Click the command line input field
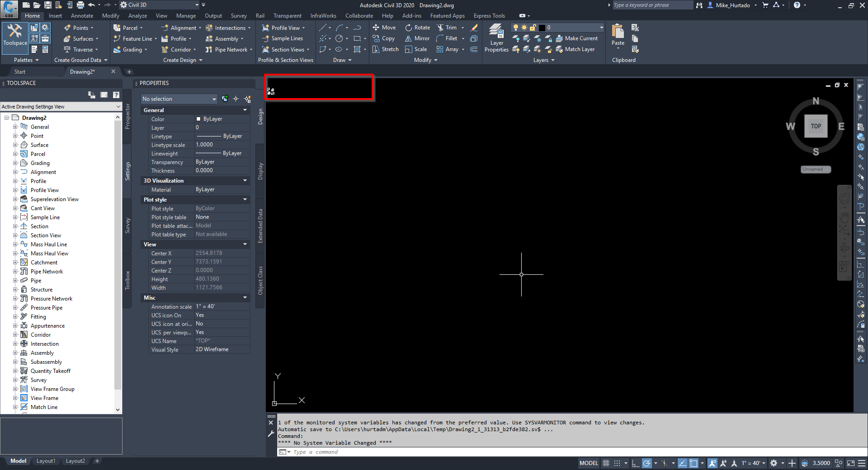868x470 pixels. click(x=362, y=451)
